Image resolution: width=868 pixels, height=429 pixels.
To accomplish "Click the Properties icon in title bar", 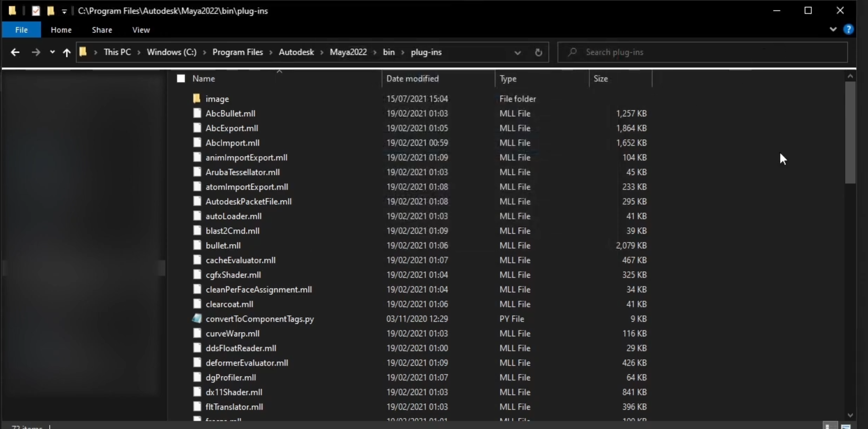I will point(36,11).
